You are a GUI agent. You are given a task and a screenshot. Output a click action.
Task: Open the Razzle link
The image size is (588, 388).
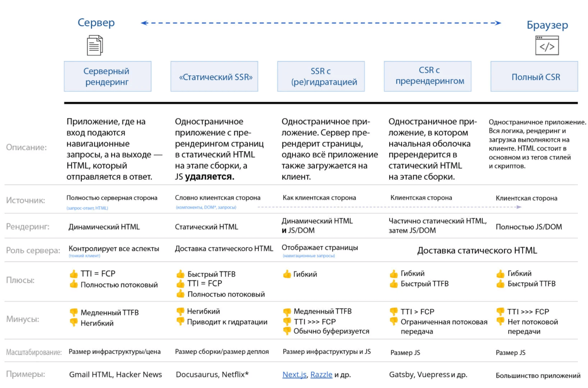click(x=321, y=375)
